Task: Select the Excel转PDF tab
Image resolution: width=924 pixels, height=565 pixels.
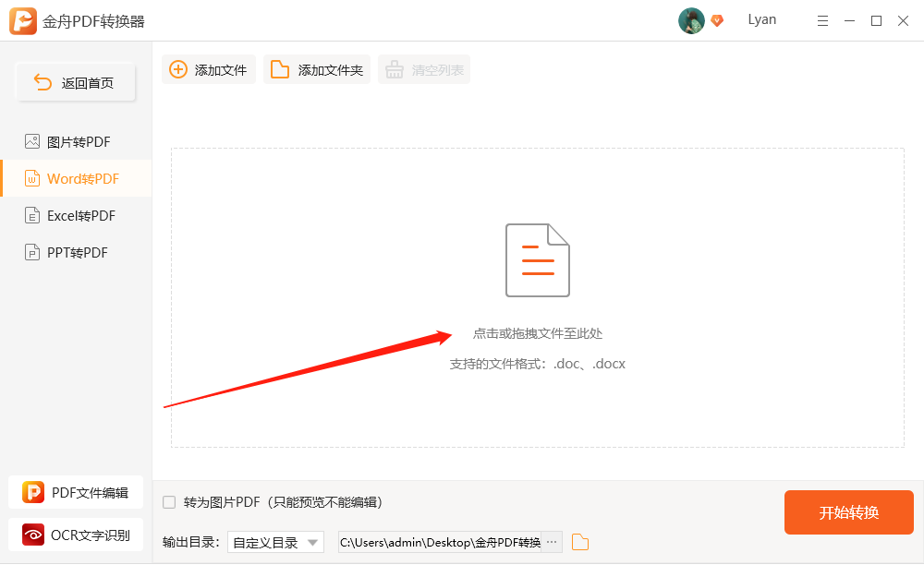Action: pos(76,215)
